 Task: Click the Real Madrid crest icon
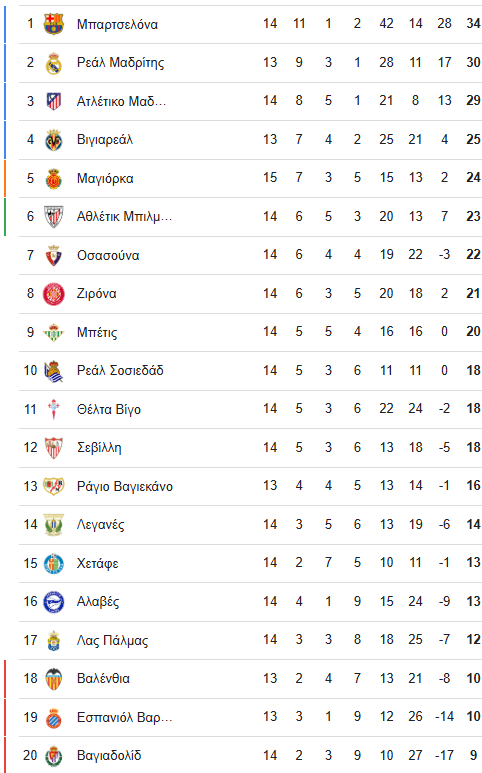click(54, 63)
